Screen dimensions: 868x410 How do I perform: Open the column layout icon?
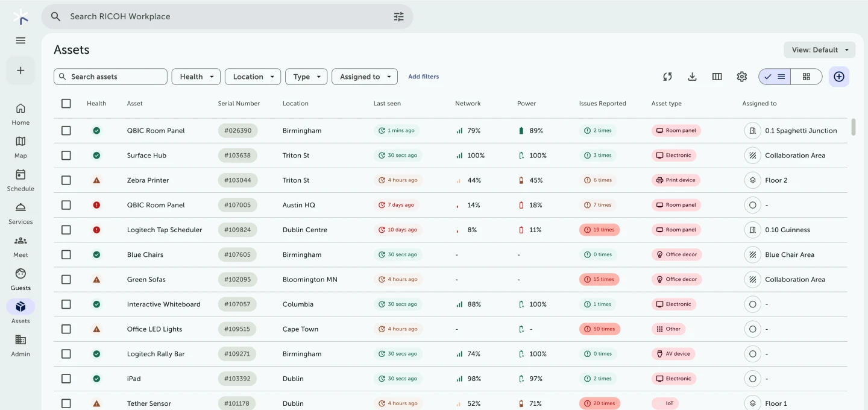[x=717, y=77]
